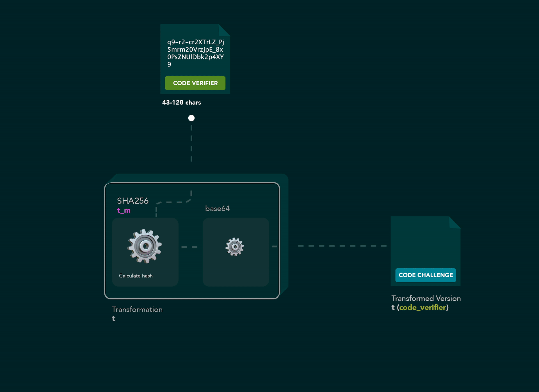Toggle the white connector dot below the verifier
539x392 pixels.
[191, 118]
